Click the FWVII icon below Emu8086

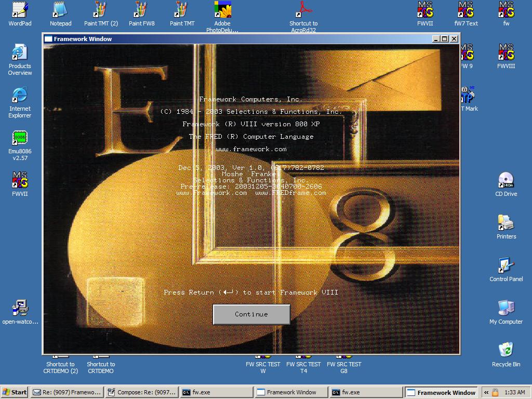pyautogui.click(x=20, y=184)
